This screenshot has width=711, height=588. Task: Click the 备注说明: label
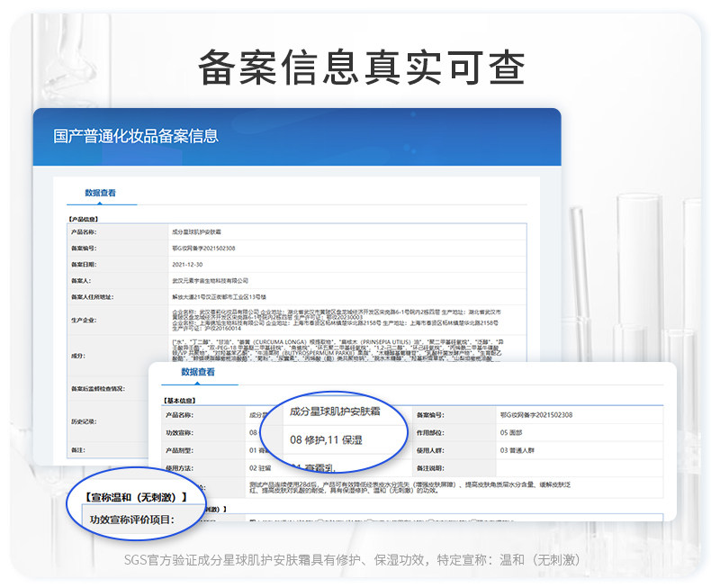[430, 467]
